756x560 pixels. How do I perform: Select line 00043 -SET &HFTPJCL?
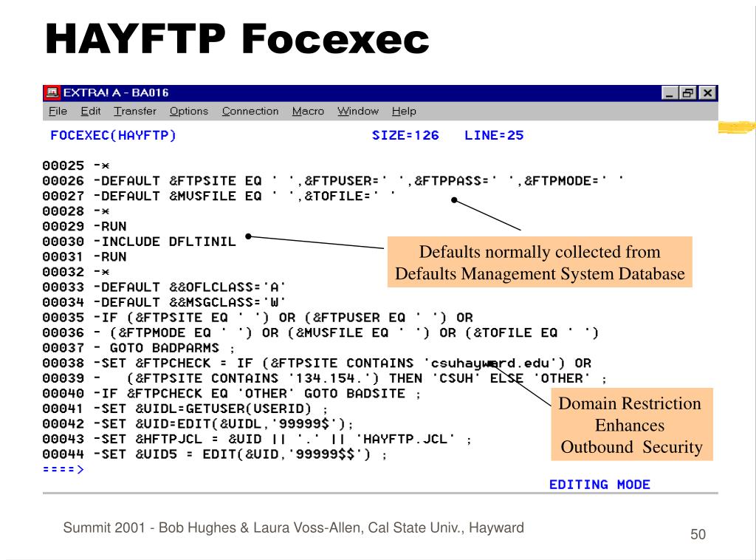(257, 440)
